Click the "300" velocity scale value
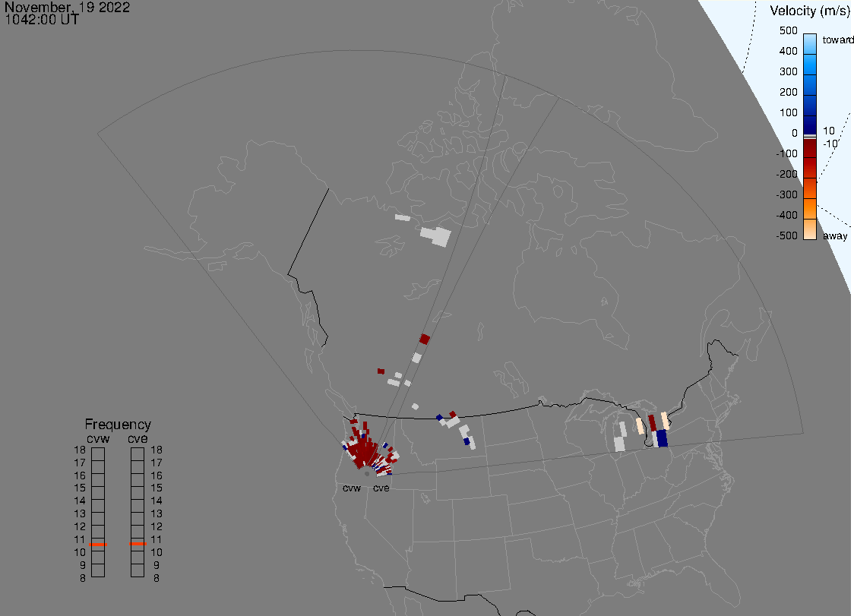 tap(788, 72)
